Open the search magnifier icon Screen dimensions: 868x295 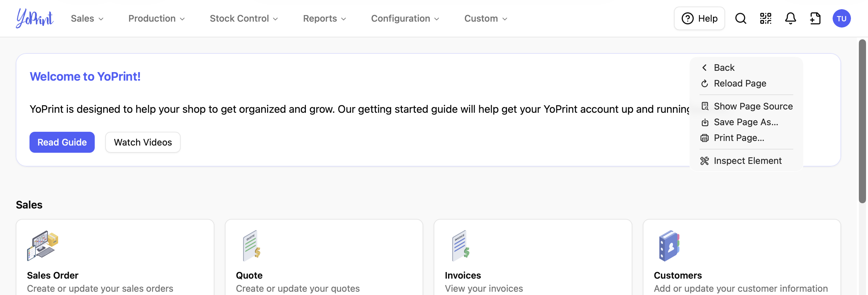click(x=740, y=18)
